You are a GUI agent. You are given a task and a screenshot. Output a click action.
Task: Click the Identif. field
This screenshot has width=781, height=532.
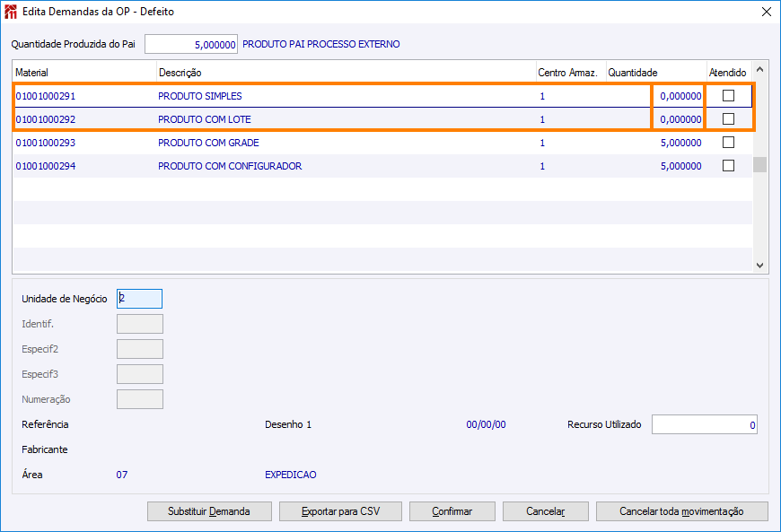point(139,324)
